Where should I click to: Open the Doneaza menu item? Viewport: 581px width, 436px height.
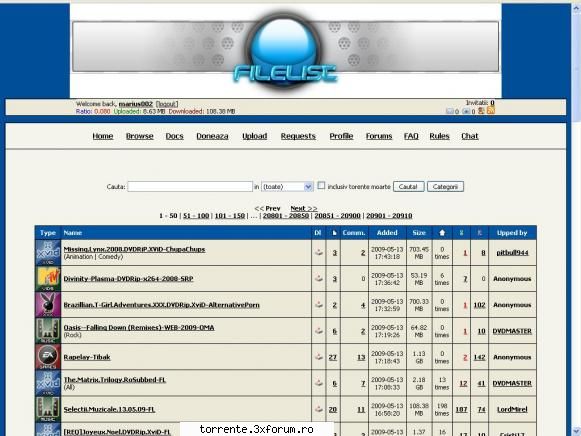click(212, 136)
